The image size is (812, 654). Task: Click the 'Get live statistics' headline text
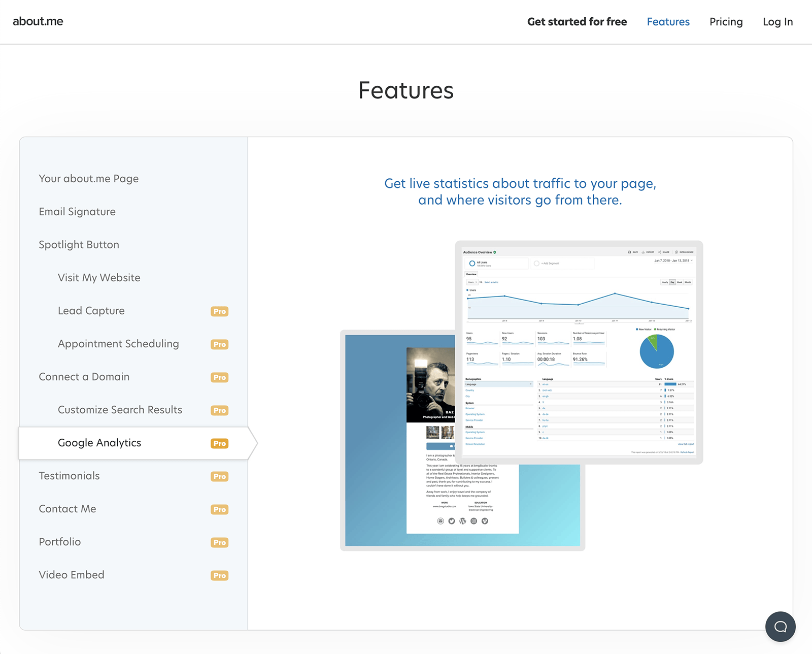520,191
